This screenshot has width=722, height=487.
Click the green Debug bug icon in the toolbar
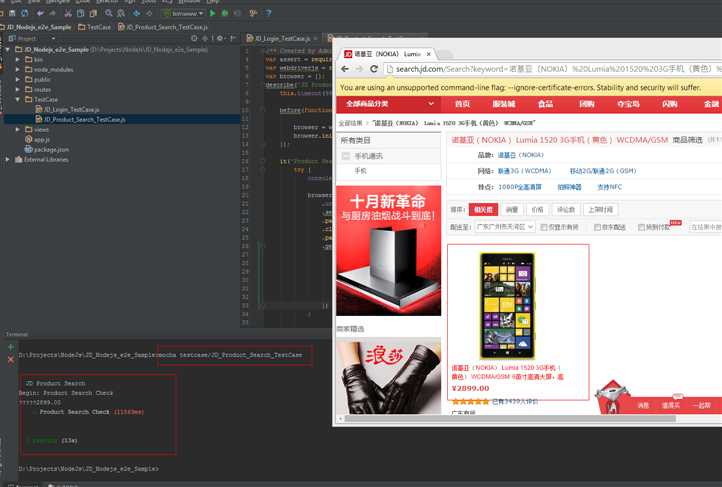pyautogui.click(x=225, y=13)
